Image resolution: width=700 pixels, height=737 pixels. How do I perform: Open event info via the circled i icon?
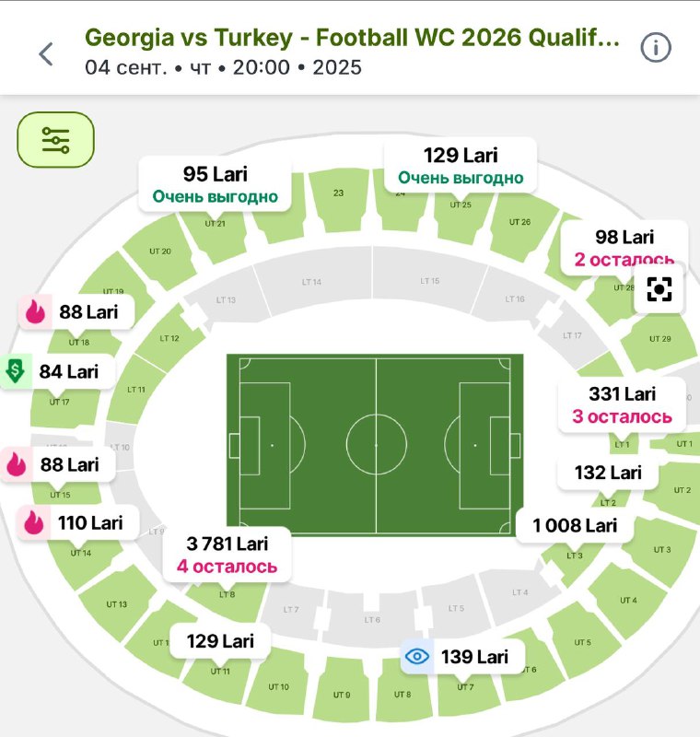tap(656, 48)
